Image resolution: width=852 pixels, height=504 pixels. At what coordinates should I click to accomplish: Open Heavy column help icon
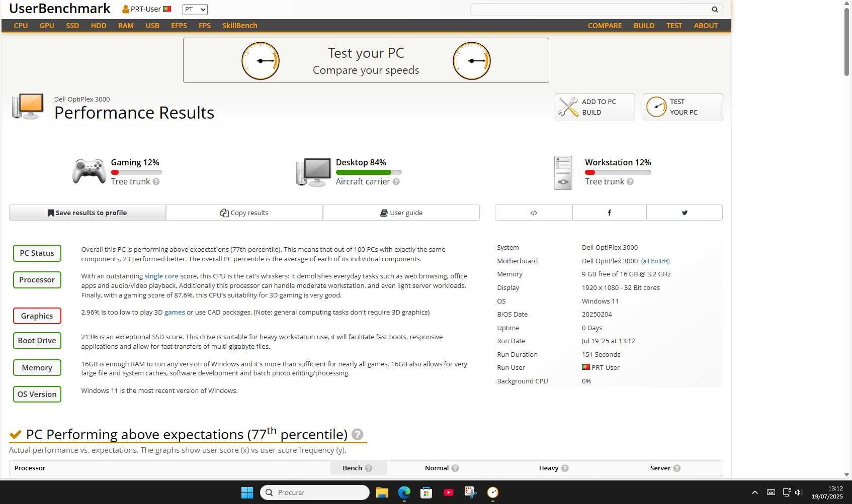coord(565,468)
